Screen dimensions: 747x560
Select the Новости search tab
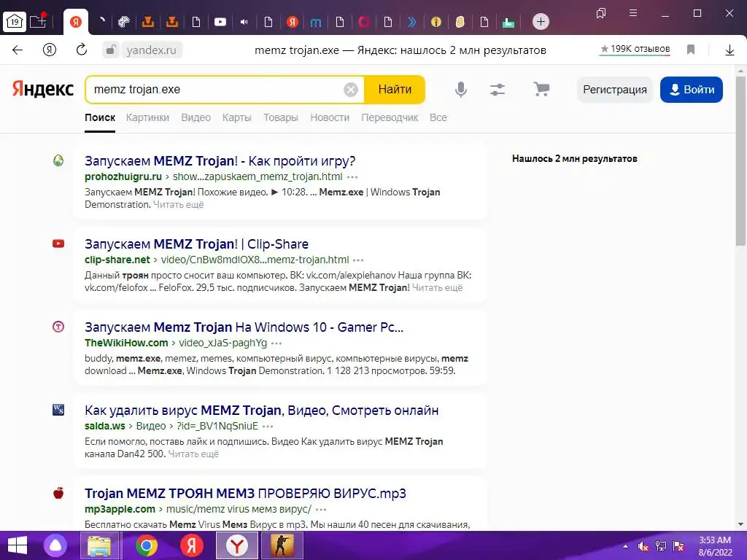[330, 117]
